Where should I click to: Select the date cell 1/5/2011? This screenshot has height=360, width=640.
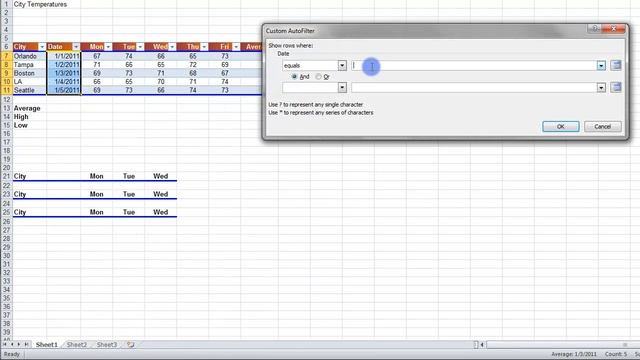pos(64,90)
